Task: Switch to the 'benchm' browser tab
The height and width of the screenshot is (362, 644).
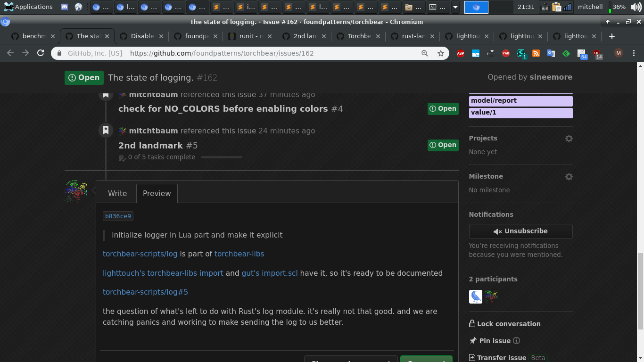Action: 33,36
